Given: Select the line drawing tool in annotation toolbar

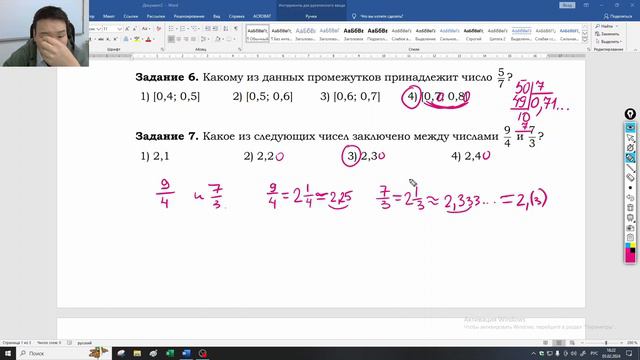Looking at the screenshot, I should (630, 168).
